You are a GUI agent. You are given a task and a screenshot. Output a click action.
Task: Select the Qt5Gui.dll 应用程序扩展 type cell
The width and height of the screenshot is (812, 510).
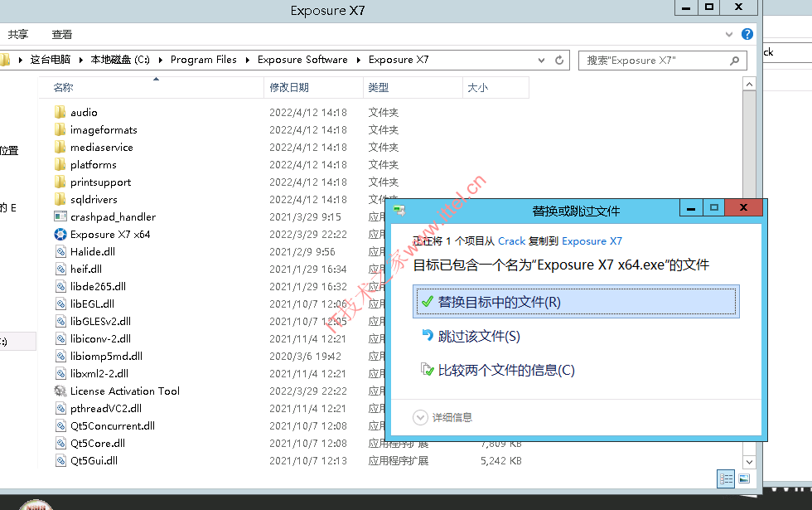tap(399, 461)
